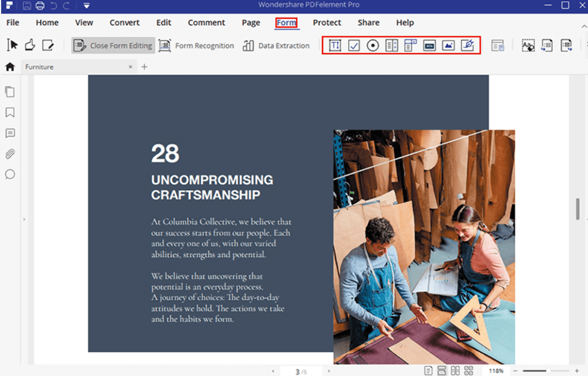This screenshot has height=376, width=588.
Task: Open the Attachments panel paperclip icon
Action: [x=10, y=154]
